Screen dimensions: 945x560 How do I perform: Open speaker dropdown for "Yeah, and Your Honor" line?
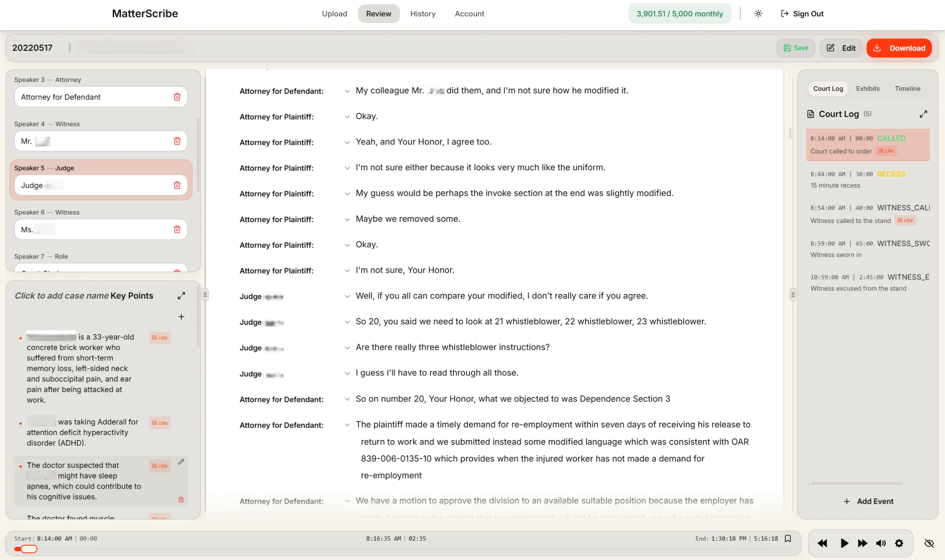coord(347,142)
